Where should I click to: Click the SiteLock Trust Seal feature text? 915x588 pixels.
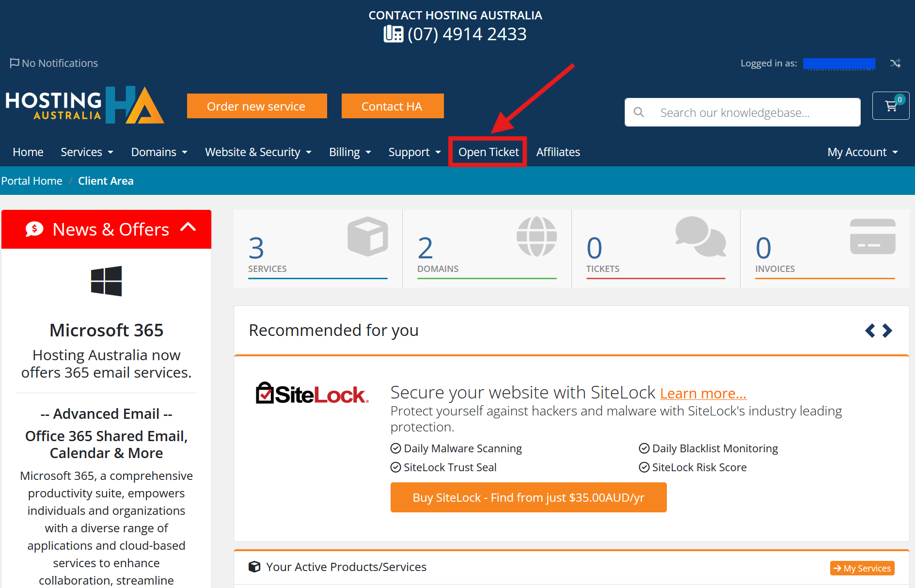point(450,467)
